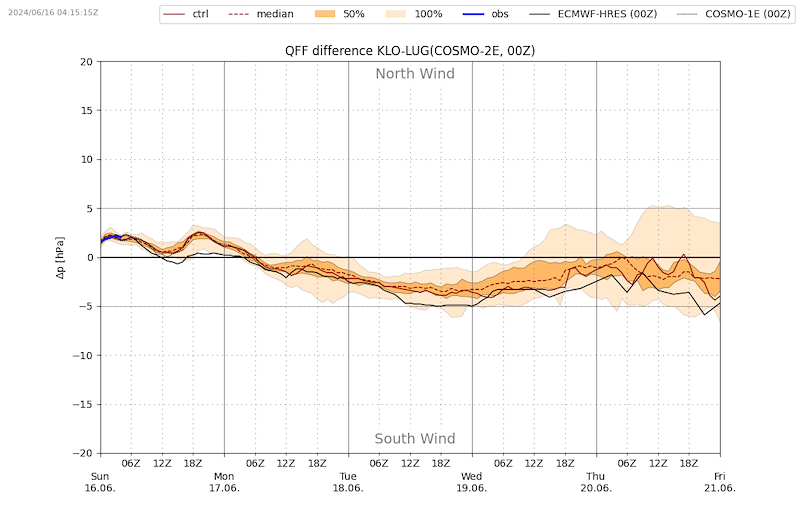The width and height of the screenshot is (800, 509).
Task: Click the Δp [hPa] axis label
Action: point(60,258)
